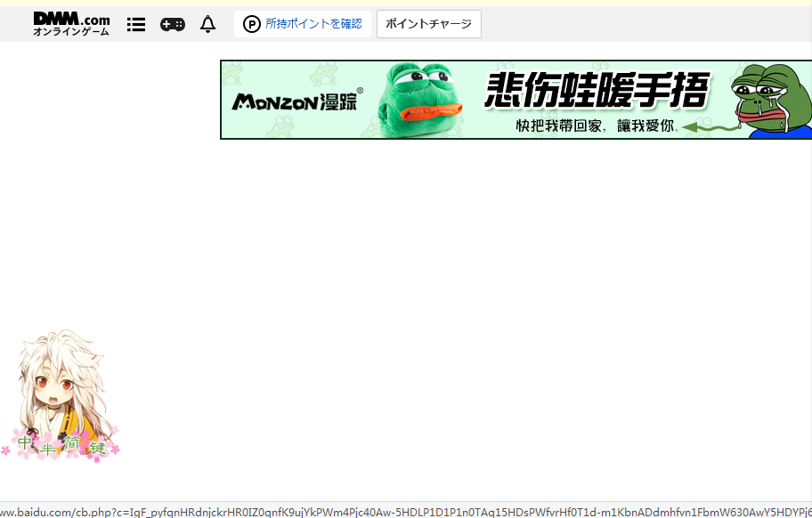Open notifications via the bell icon
The height and width of the screenshot is (518, 812).
point(207,25)
